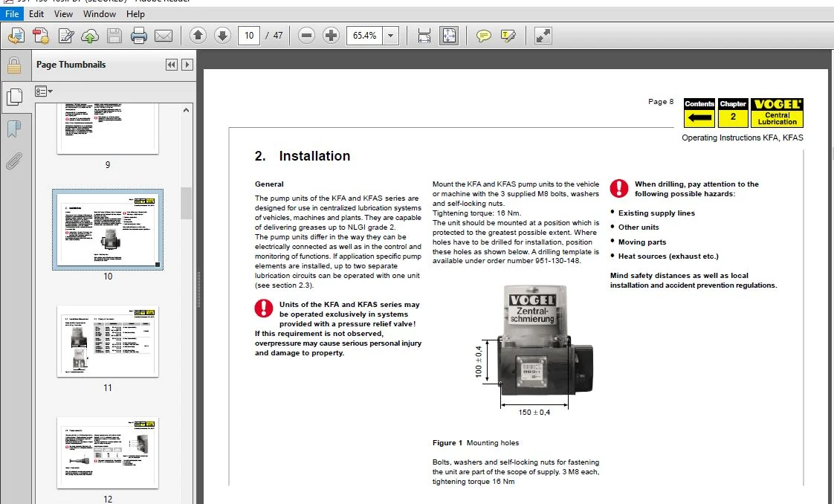Screen dimensions: 834x504
Task: Open the Window menu
Action: point(100,14)
